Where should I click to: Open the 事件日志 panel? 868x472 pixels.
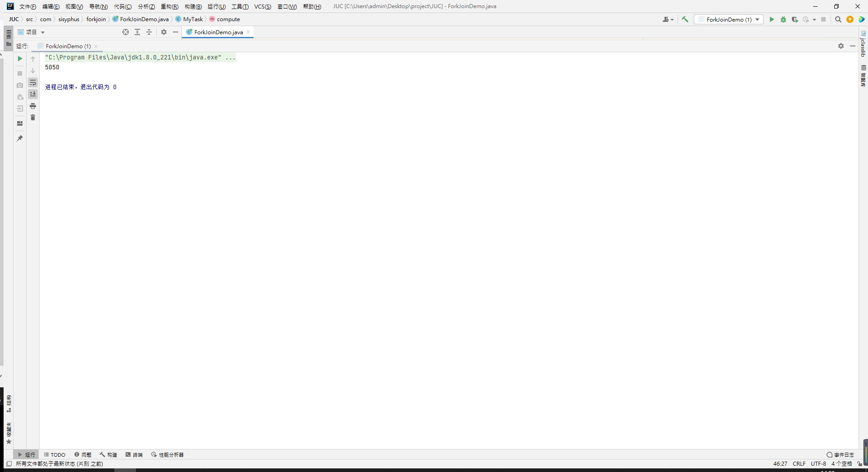840,455
